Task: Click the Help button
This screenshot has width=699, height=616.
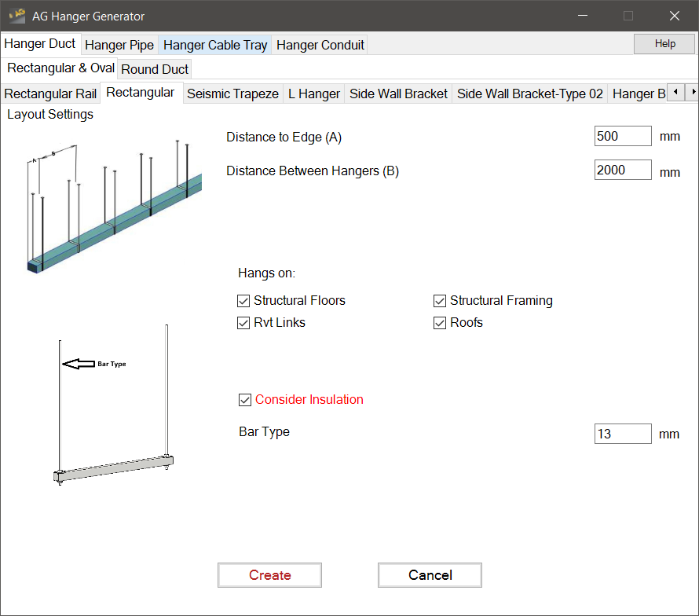Action: 664,44
